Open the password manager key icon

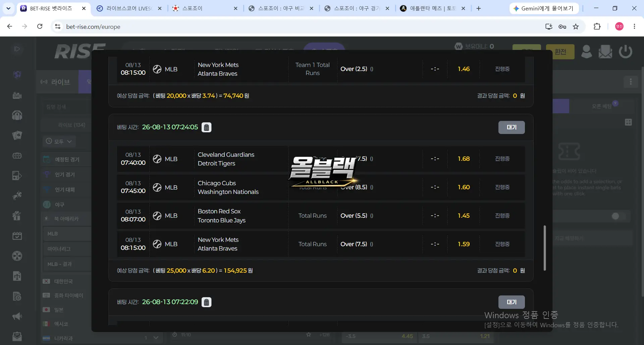point(562,27)
